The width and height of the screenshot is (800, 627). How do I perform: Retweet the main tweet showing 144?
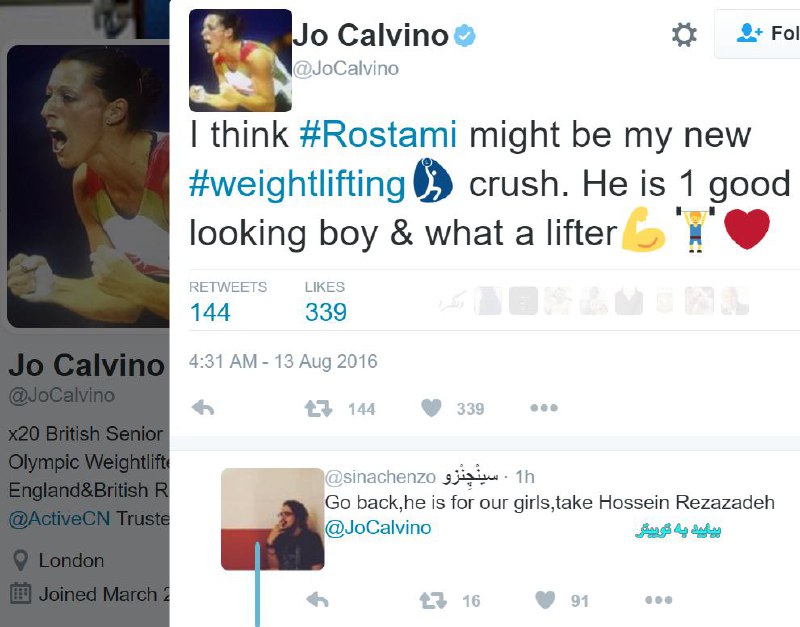coord(318,408)
